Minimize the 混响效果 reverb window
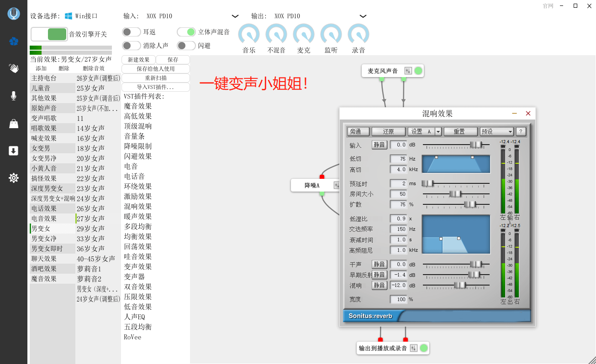The image size is (596, 364). [x=515, y=114]
